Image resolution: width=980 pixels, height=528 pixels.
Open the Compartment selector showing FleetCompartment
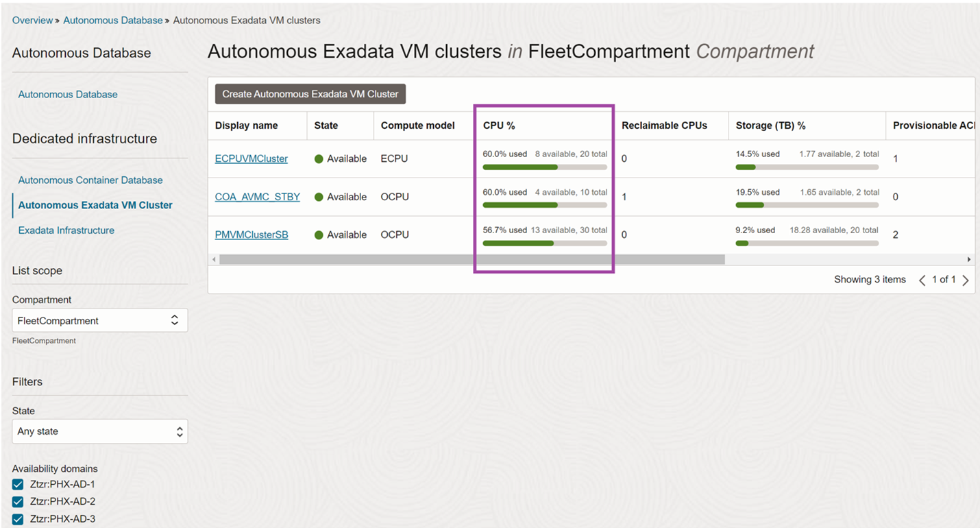tap(99, 320)
